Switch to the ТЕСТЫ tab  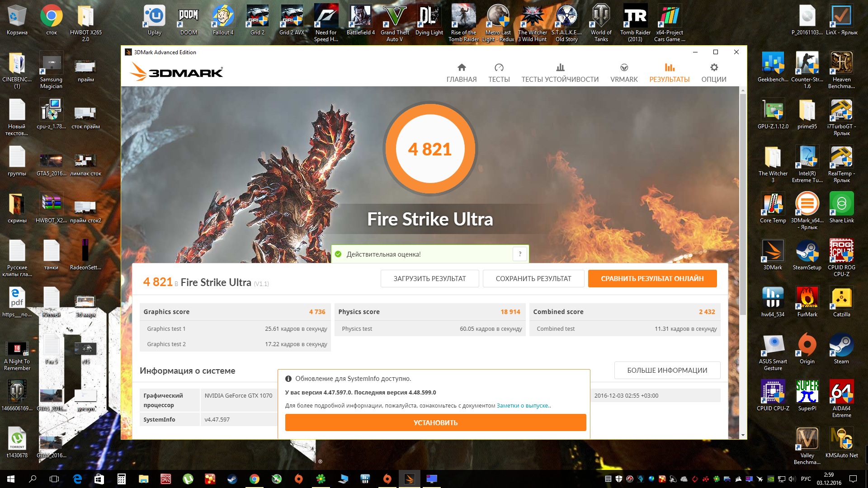[499, 73]
